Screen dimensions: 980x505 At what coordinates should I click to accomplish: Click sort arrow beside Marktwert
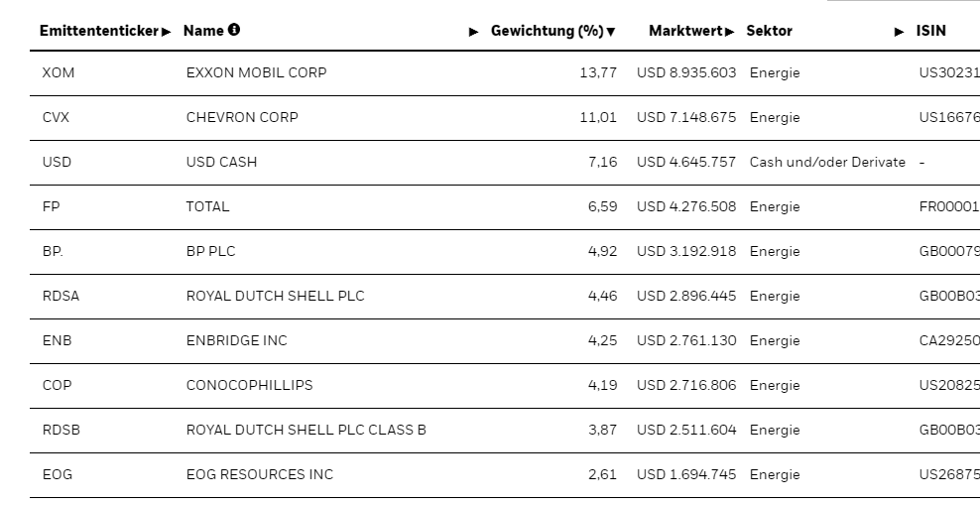730,32
